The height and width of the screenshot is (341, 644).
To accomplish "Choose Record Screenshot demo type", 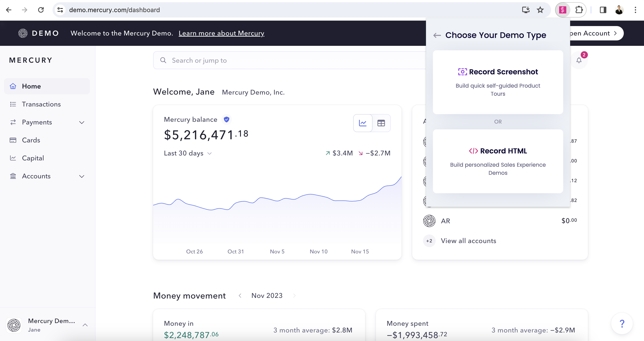I will pyautogui.click(x=498, y=82).
